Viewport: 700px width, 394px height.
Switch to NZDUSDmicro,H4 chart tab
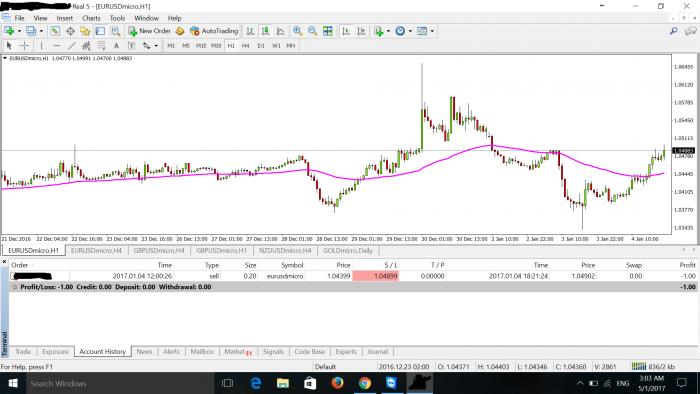pos(285,250)
